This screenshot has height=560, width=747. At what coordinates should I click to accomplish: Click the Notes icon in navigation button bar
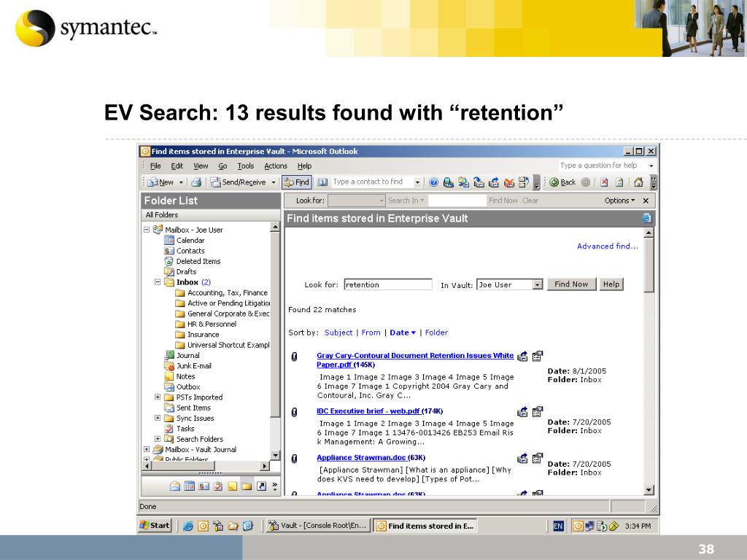tap(233, 486)
